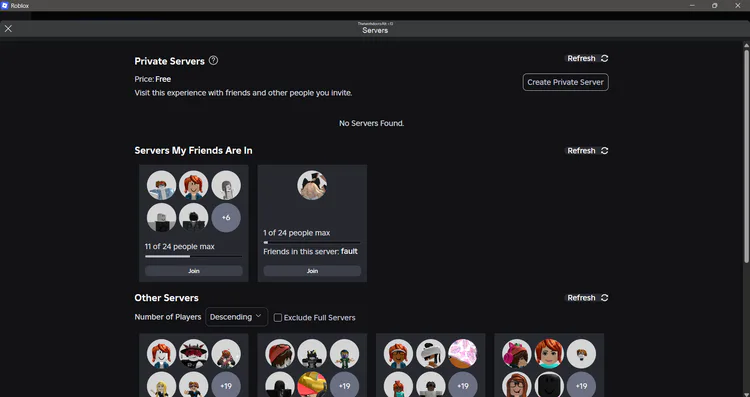This screenshot has width=750, height=397.
Task: Click the Roblox logo in the title bar
Action: coord(5,6)
